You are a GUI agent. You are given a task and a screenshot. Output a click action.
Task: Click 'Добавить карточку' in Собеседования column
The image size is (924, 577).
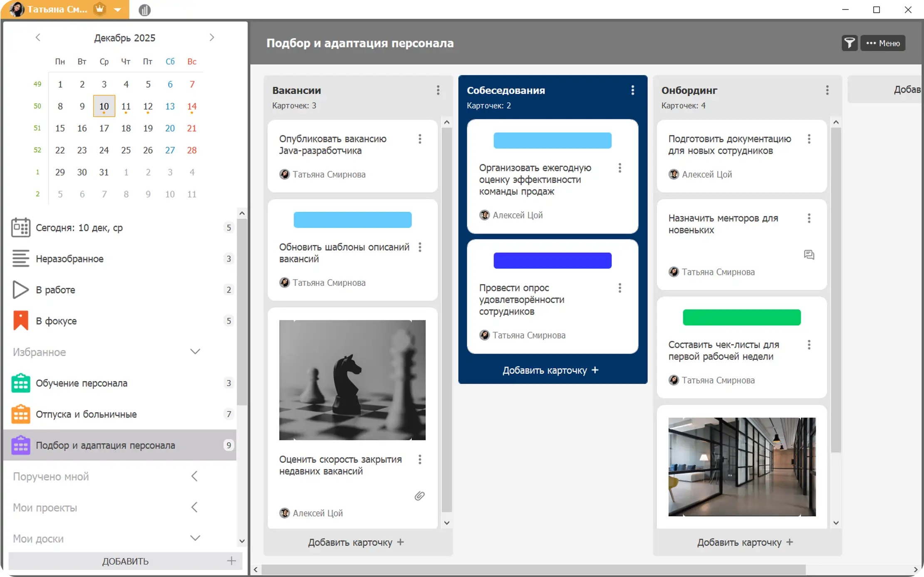550,370
